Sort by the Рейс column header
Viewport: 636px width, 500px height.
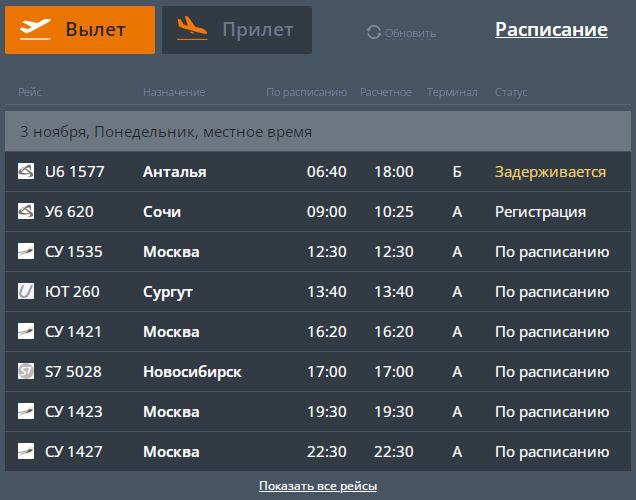[29, 93]
